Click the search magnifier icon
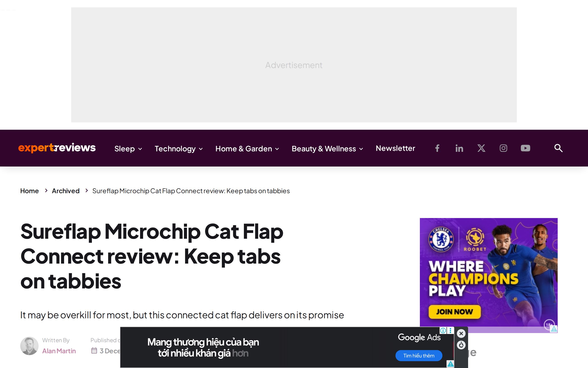This screenshot has height=368, width=588. (558, 148)
